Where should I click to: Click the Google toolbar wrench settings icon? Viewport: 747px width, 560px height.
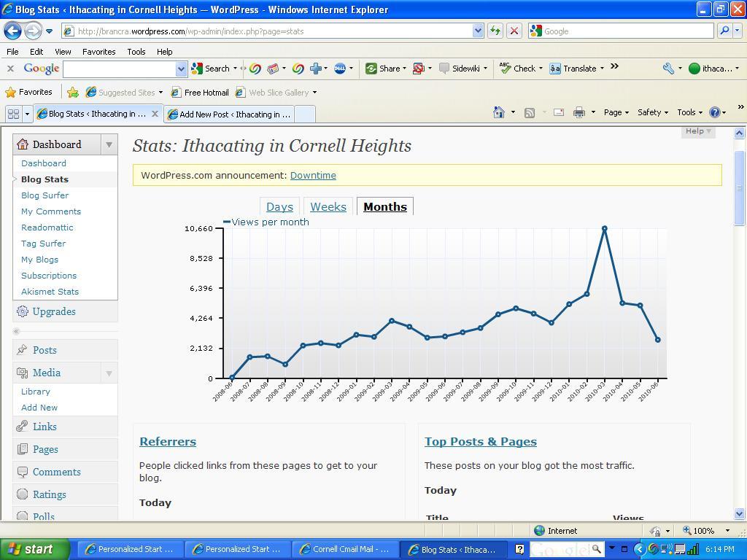pyautogui.click(x=668, y=69)
